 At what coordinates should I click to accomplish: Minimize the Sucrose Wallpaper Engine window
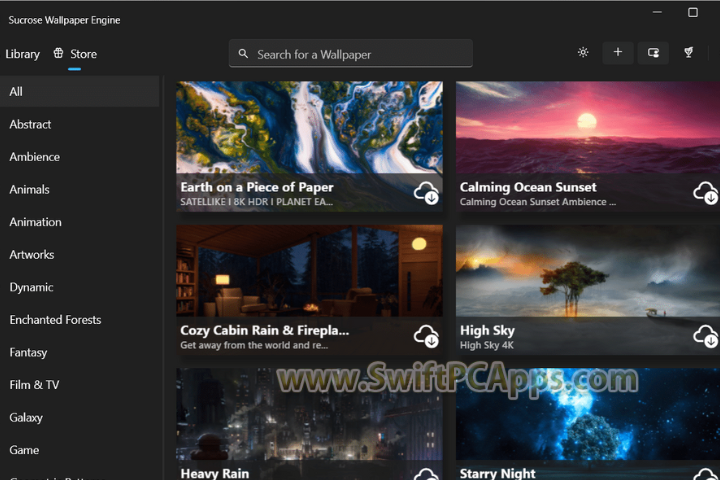(658, 12)
